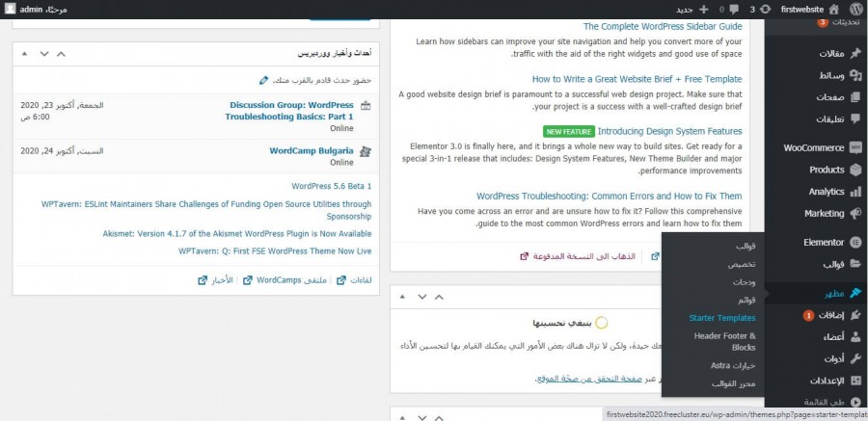The height and width of the screenshot is (421, 868).
Task: Click the ملتقى WordCamps link
Action: [x=286, y=280]
